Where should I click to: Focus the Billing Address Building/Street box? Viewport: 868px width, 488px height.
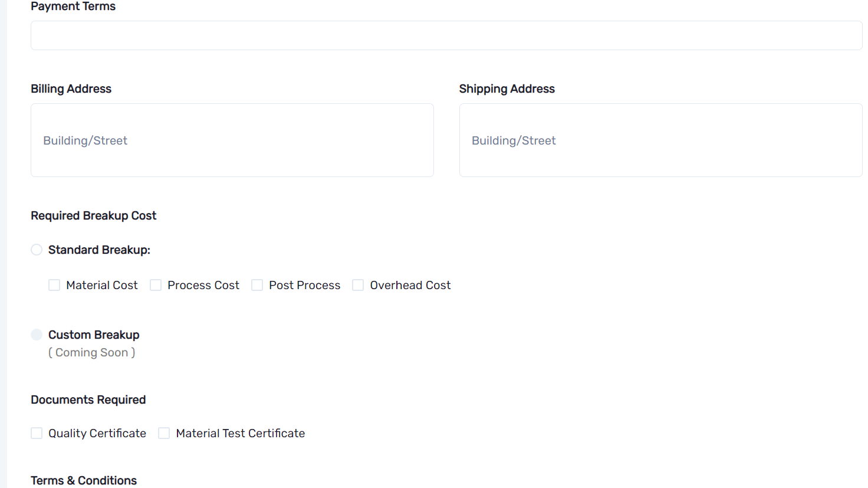[x=232, y=140]
